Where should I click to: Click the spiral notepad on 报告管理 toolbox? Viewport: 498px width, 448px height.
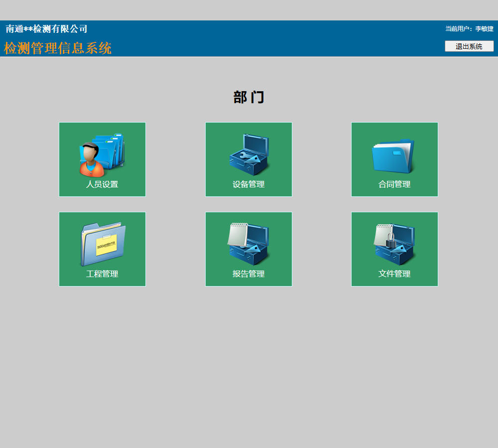(238, 234)
